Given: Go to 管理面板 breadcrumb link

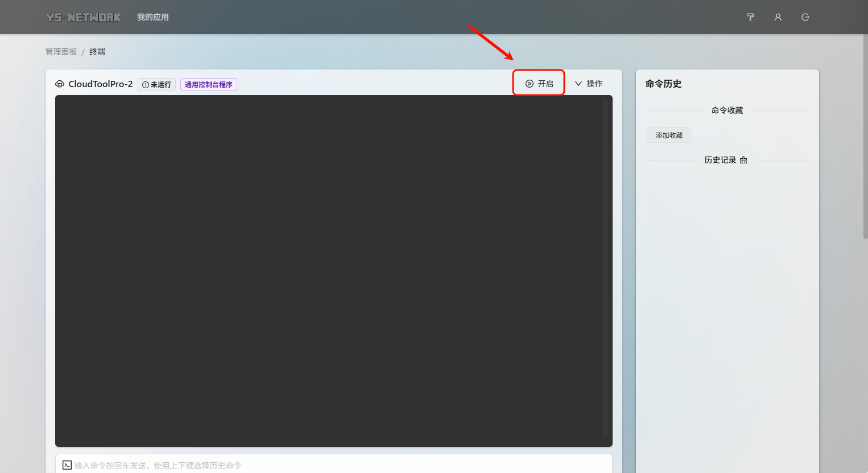Looking at the screenshot, I should tap(61, 52).
